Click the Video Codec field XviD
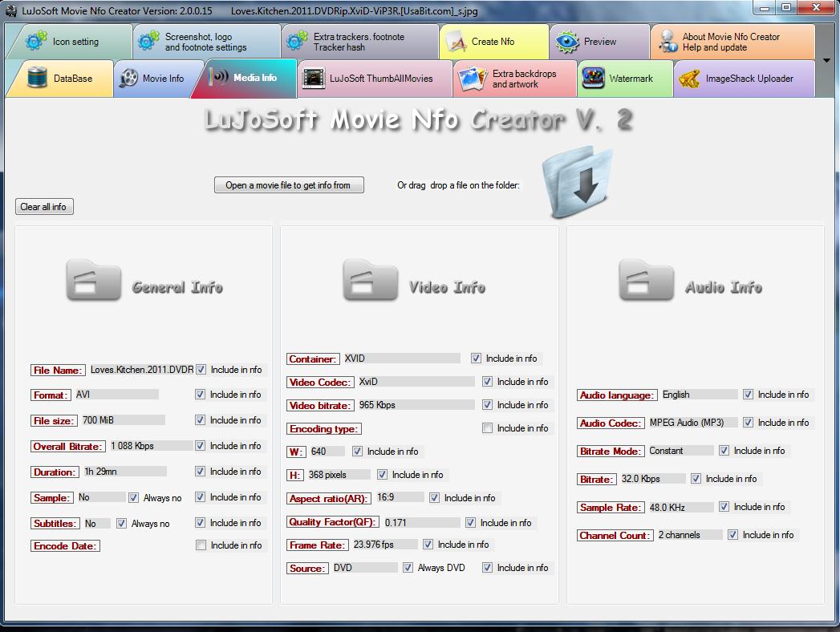This screenshot has width=840, height=632. (x=416, y=382)
